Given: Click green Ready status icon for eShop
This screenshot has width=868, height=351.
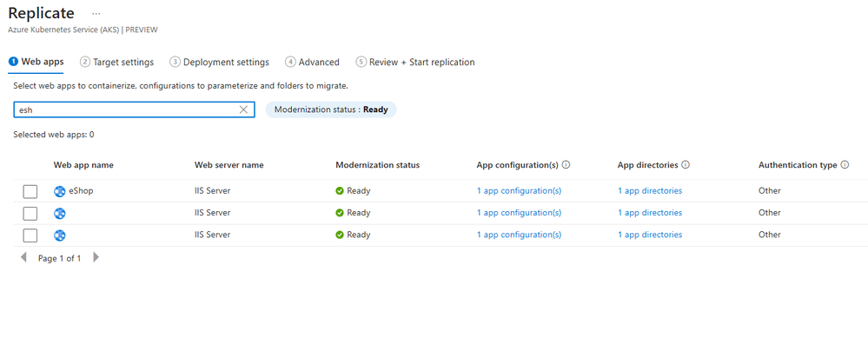Looking at the screenshot, I should (x=340, y=191).
